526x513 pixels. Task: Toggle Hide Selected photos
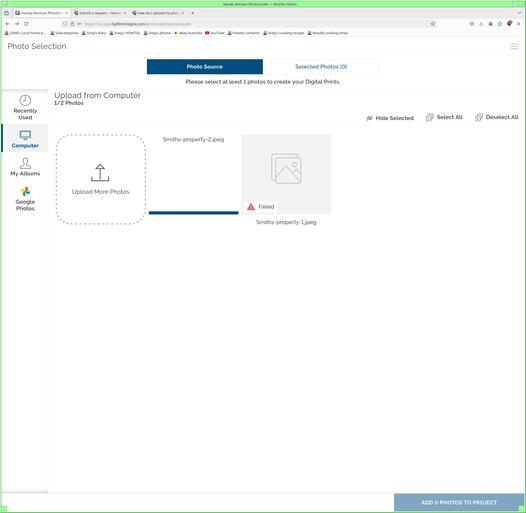(390, 118)
